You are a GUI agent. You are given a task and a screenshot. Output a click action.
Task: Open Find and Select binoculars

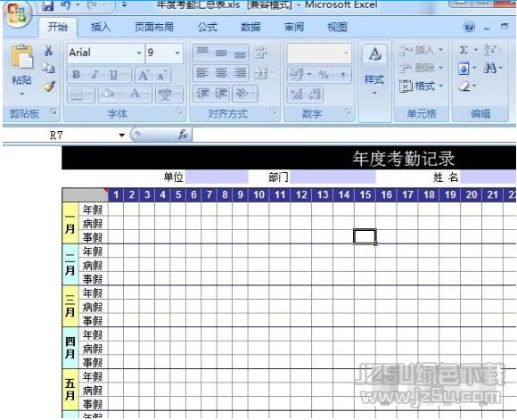489,69
